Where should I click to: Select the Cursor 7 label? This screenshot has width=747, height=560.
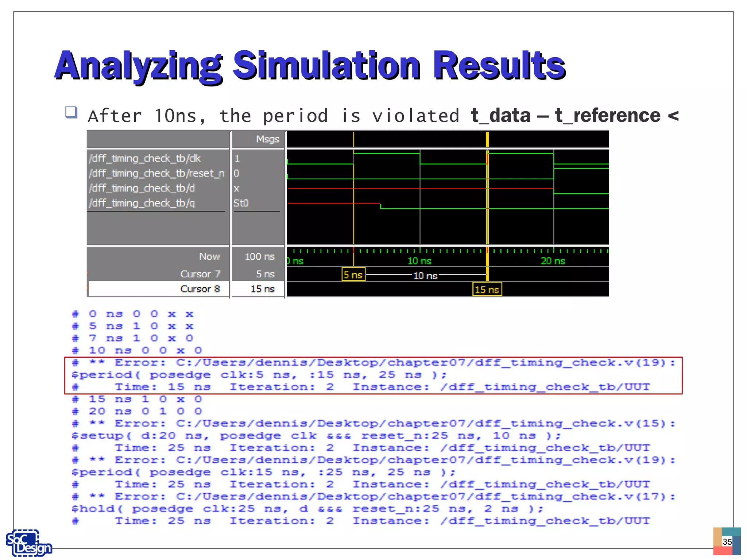tap(200, 274)
